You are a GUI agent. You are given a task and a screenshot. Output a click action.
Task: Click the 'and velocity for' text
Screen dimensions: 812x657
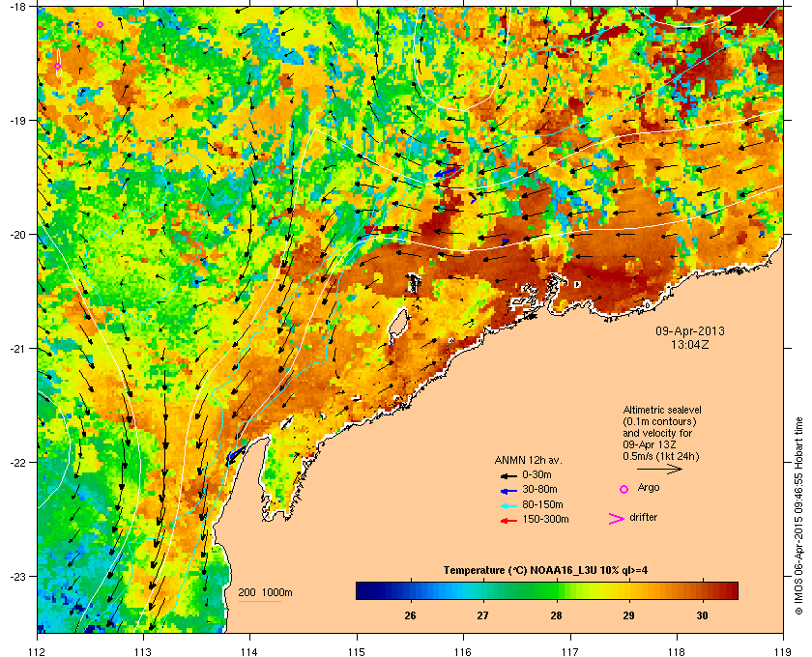(657, 433)
